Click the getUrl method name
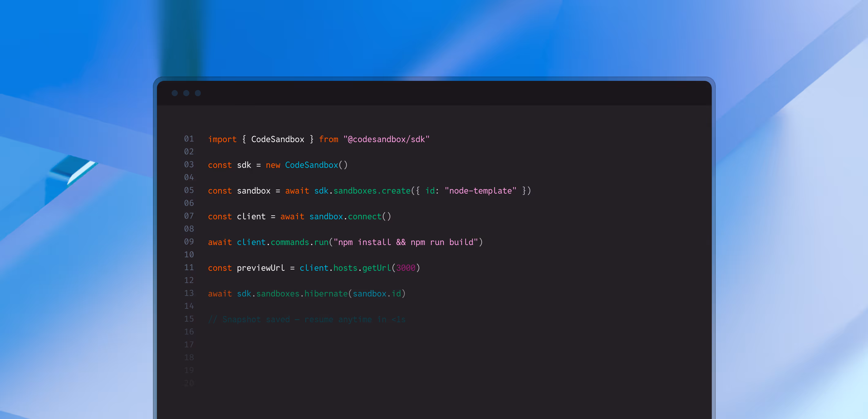The height and width of the screenshot is (419, 868). (376, 268)
